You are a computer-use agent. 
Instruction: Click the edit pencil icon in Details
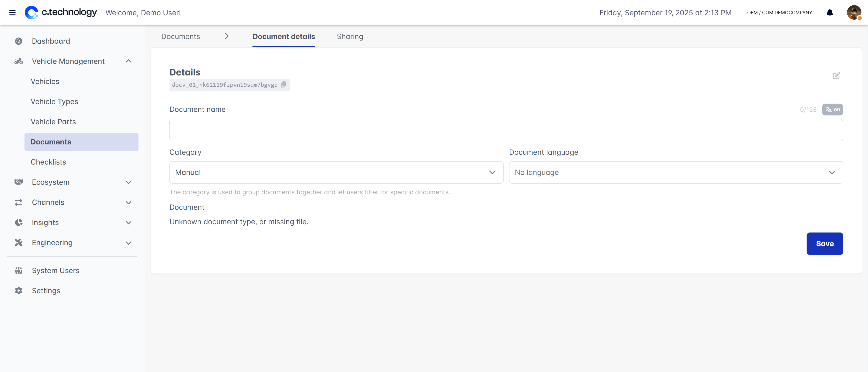point(836,75)
